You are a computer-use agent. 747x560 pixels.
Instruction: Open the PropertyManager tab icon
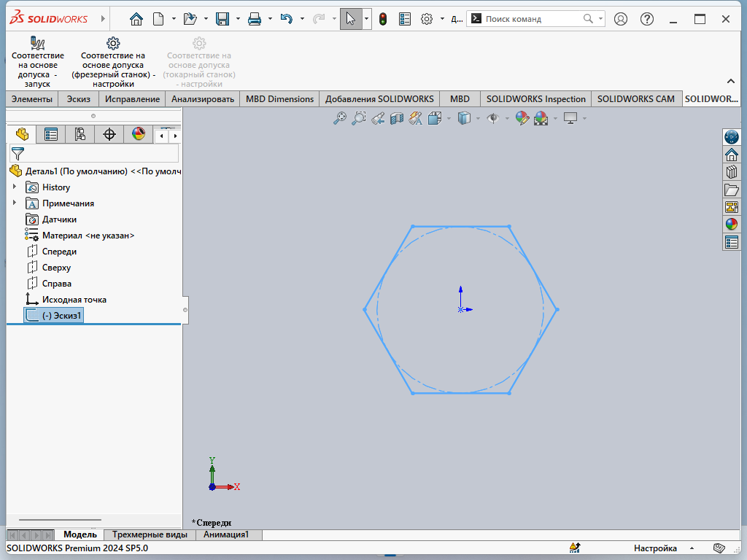tap(50, 134)
